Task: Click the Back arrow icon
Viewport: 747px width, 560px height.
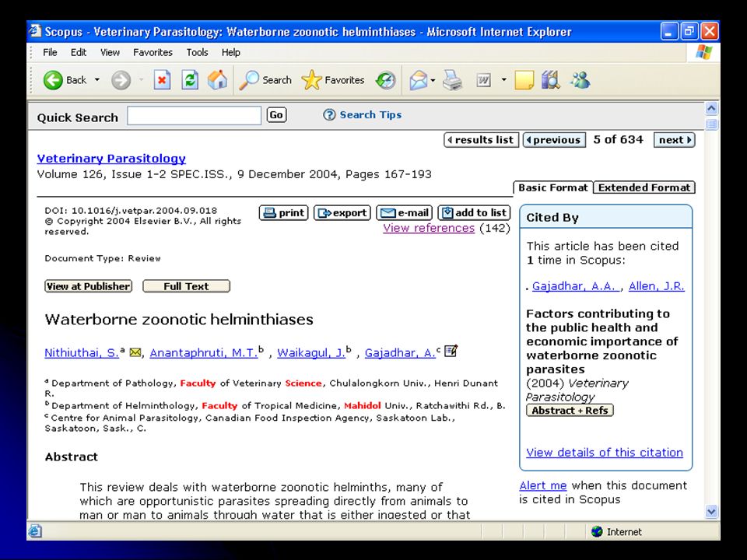Action: pos(54,80)
